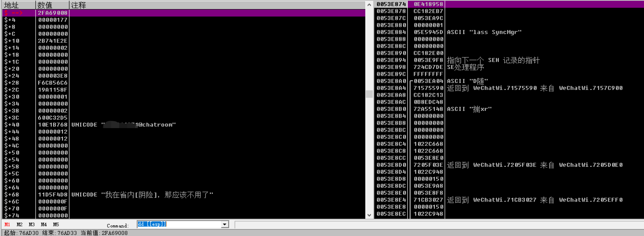
Task: Click the 注释 column header
Action: point(217,5)
